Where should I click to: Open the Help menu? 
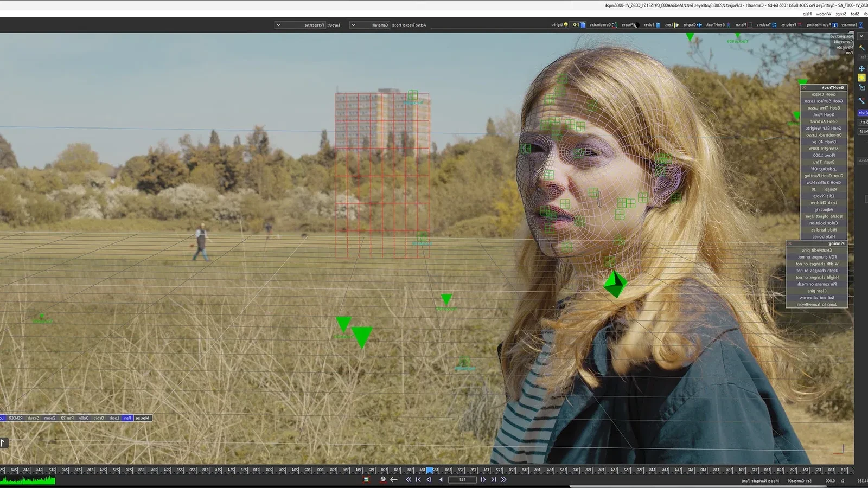click(807, 14)
